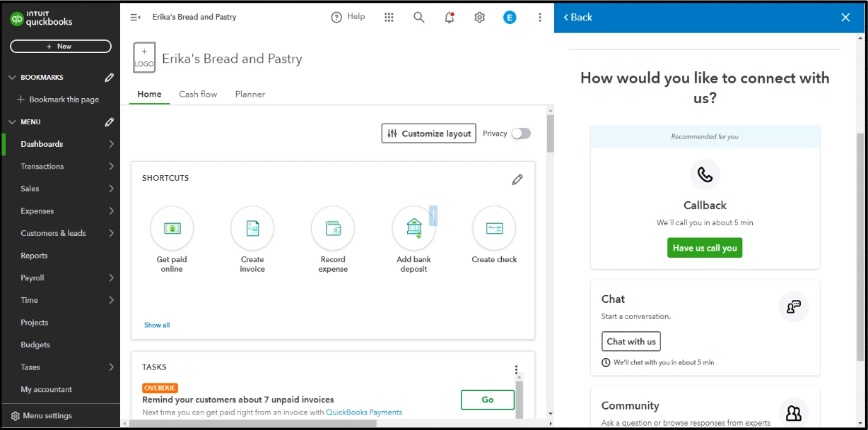Click Chat with us button

(631, 342)
